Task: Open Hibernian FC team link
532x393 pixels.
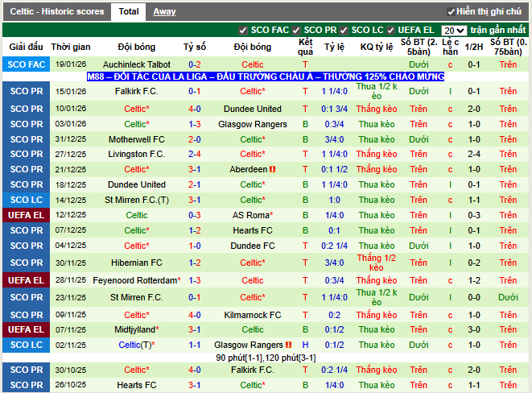Action: pos(137,263)
